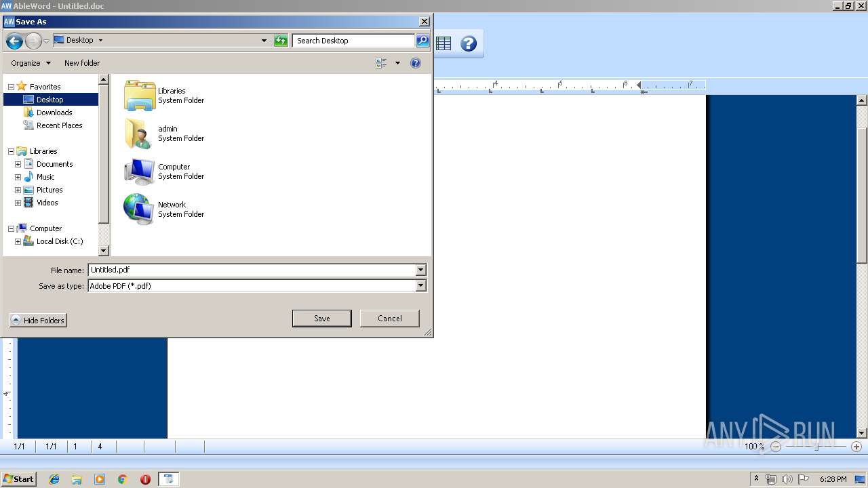Expand the Pictures library node
The height and width of the screenshot is (488, 868).
[x=18, y=190]
